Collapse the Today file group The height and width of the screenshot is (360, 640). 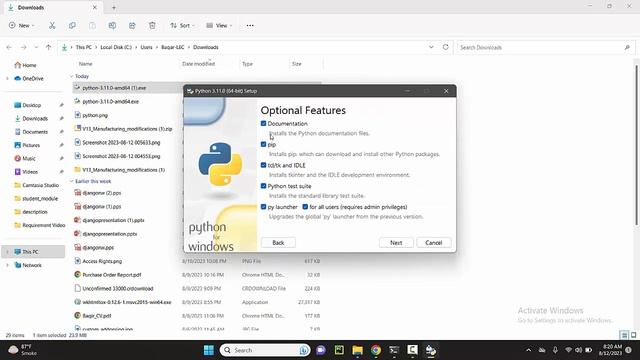[x=71, y=76]
